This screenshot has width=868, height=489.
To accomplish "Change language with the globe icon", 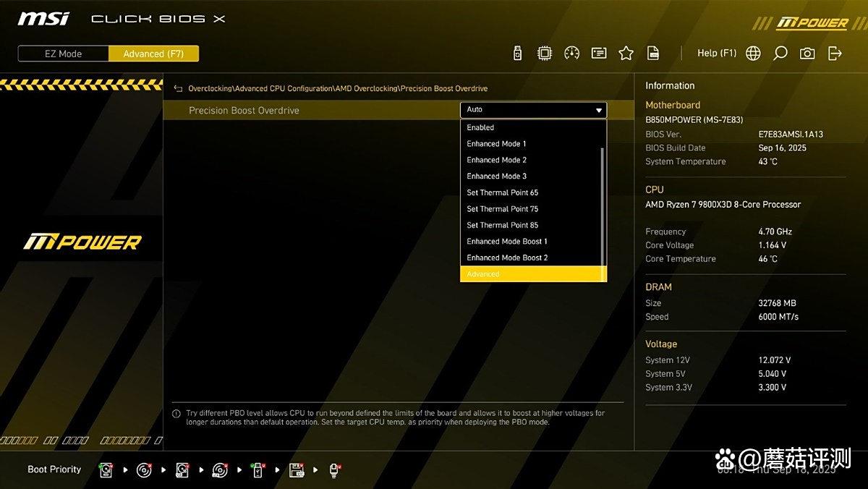I will tap(753, 54).
